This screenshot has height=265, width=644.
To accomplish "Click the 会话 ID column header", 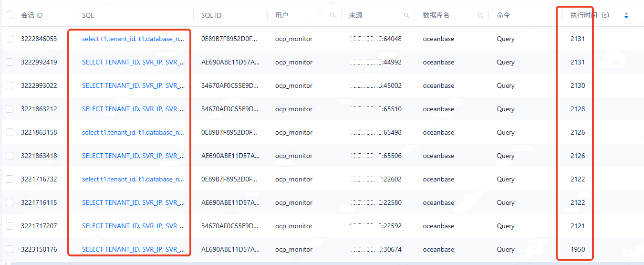I will click(x=31, y=15).
